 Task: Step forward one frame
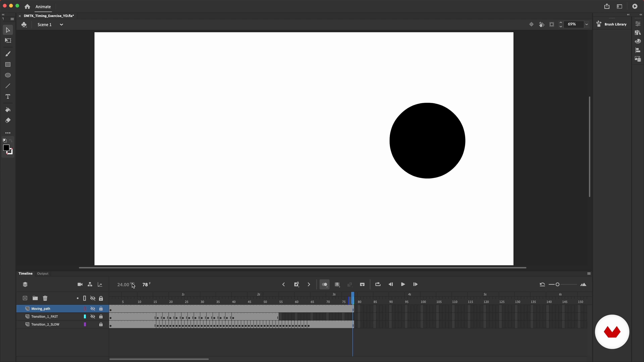pyautogui.click(x=416, y=284)
